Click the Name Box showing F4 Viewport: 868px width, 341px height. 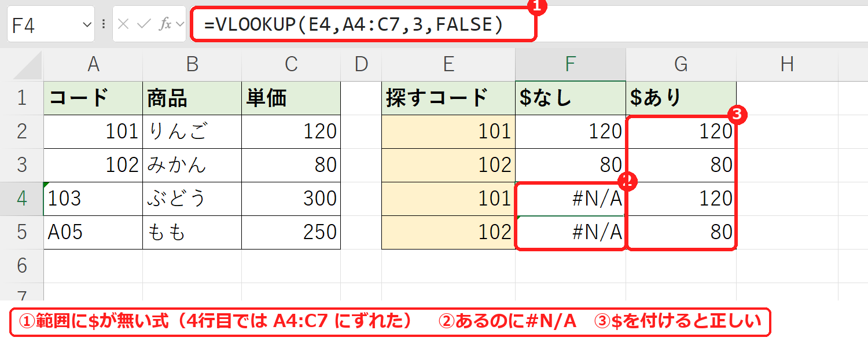tap(50, 24)
